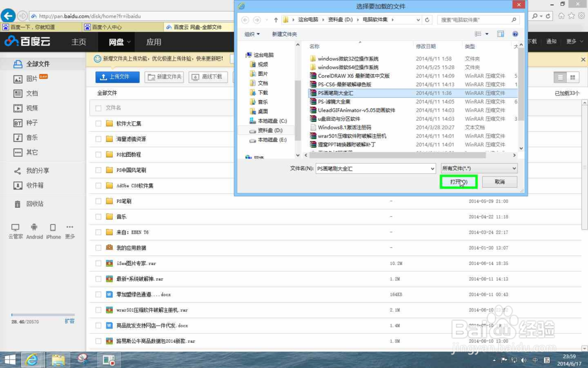Go to 应用 in Baidu Cloud nav
Image resolution: width=588 pixels, height=368 pixels.
[153, 42]
